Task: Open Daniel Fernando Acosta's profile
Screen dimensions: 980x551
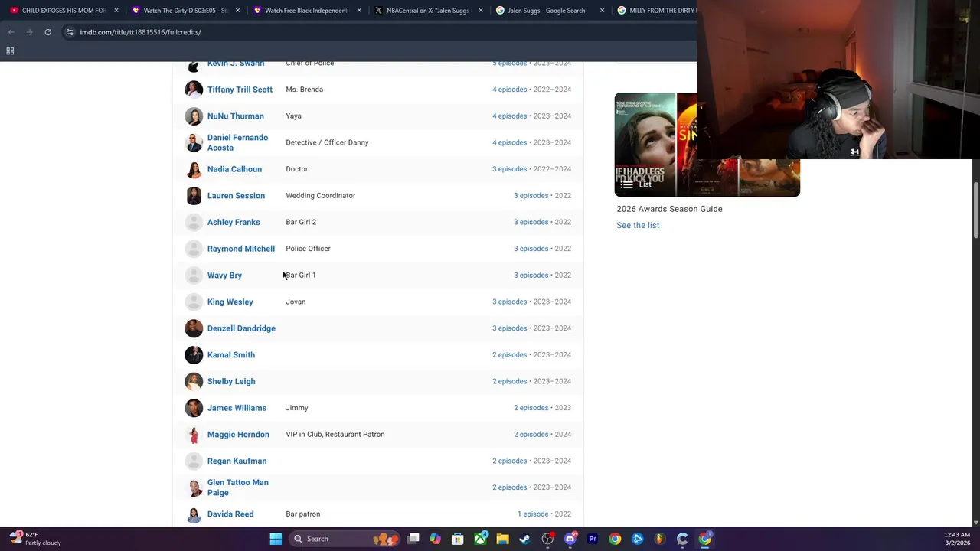Action: [237, 142]
